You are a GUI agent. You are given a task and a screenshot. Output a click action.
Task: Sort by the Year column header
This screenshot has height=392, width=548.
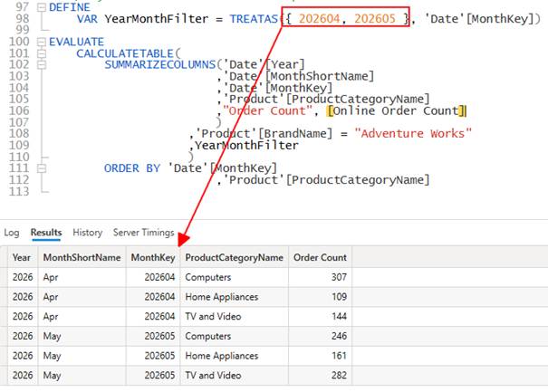pyautogui.click(x=23, y=257)
